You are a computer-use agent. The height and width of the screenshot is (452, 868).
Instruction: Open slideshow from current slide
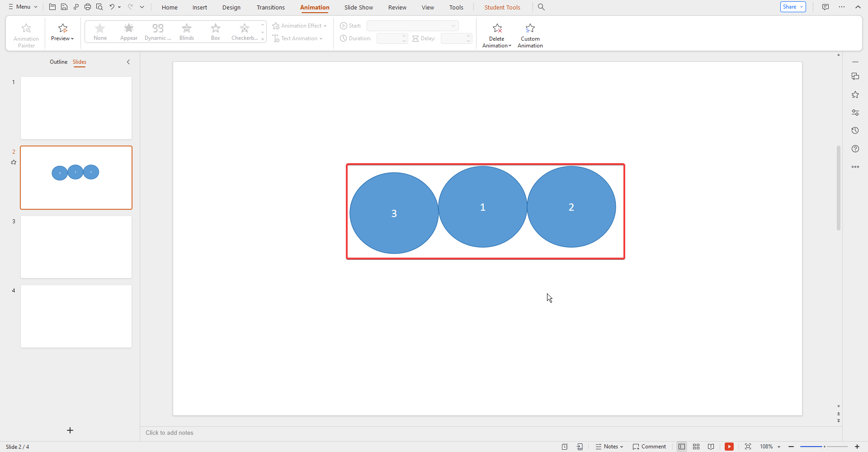(x=730, y=447)
